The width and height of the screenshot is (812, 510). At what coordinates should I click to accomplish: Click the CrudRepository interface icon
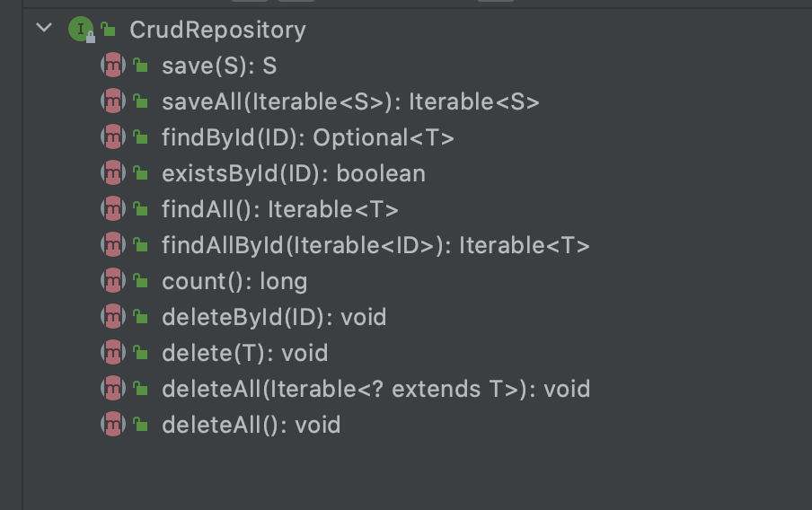[x=82, y=30]
